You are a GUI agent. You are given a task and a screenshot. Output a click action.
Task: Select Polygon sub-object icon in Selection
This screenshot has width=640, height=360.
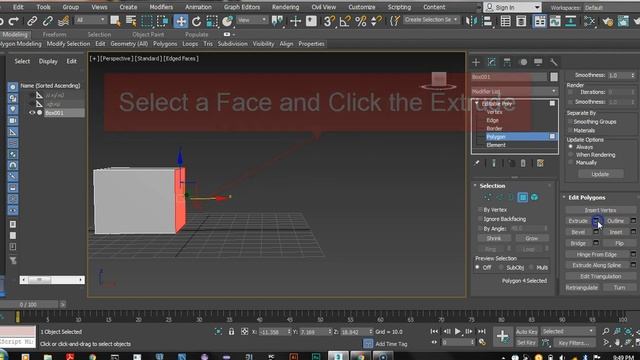[x=522, y=198]
